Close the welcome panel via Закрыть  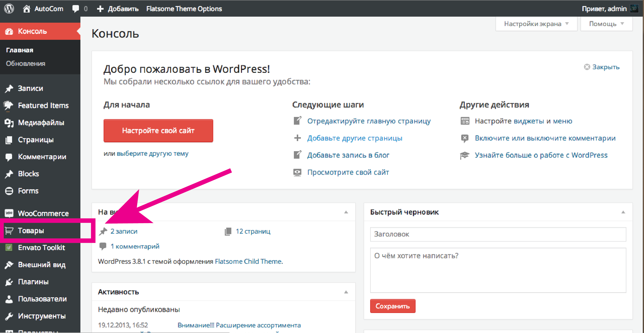[x=602, y=67]
